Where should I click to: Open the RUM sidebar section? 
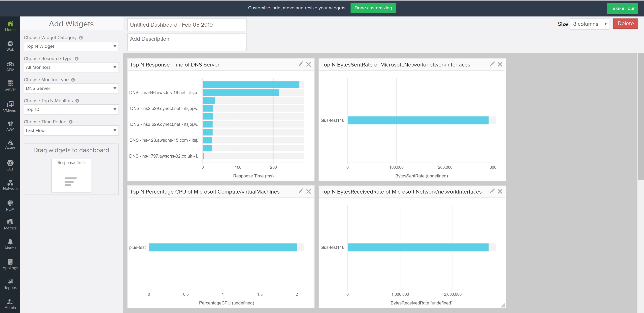tap(10, 205)
